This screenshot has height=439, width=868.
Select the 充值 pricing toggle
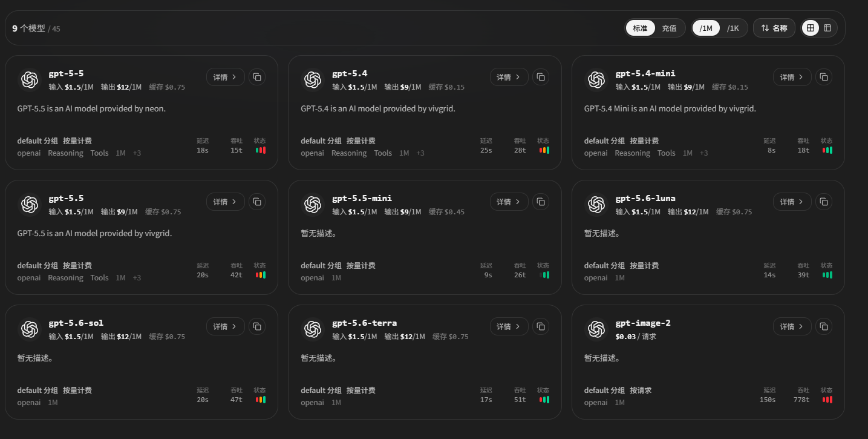(669, 28)
